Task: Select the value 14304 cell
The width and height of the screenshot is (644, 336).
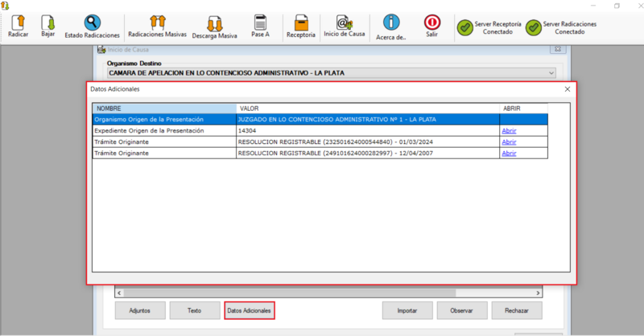Action: pyautogui.click(x=368, y=130)
